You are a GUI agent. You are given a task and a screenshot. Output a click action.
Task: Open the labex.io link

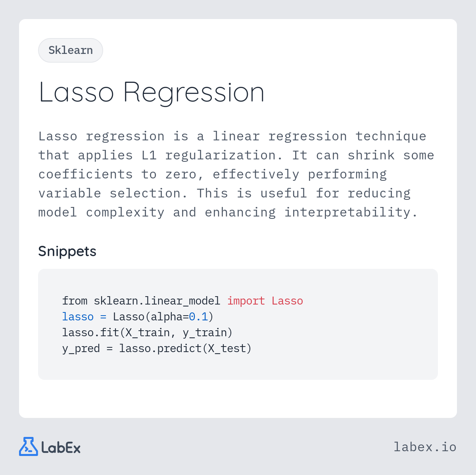pyautogui.click(x=425, y=447)
